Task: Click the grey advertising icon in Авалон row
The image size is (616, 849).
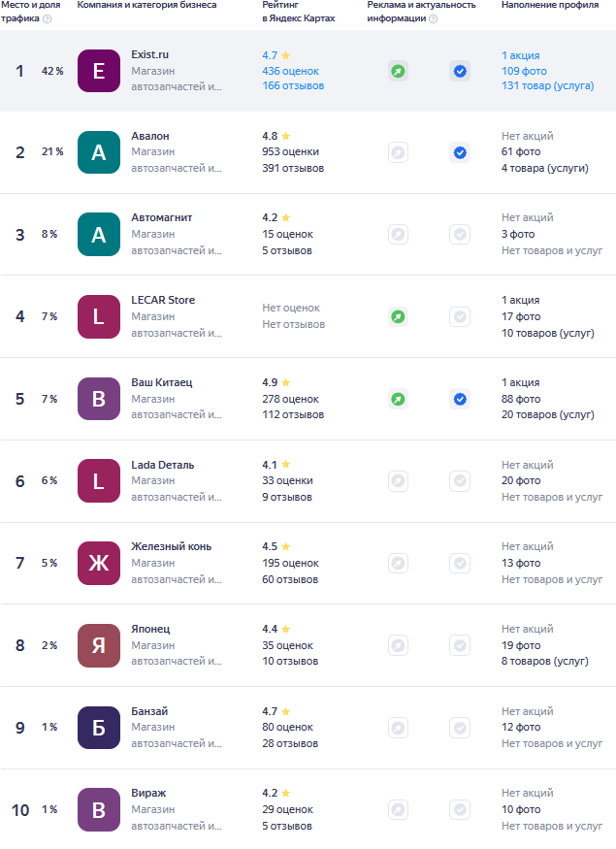Action: coord(398,152)
